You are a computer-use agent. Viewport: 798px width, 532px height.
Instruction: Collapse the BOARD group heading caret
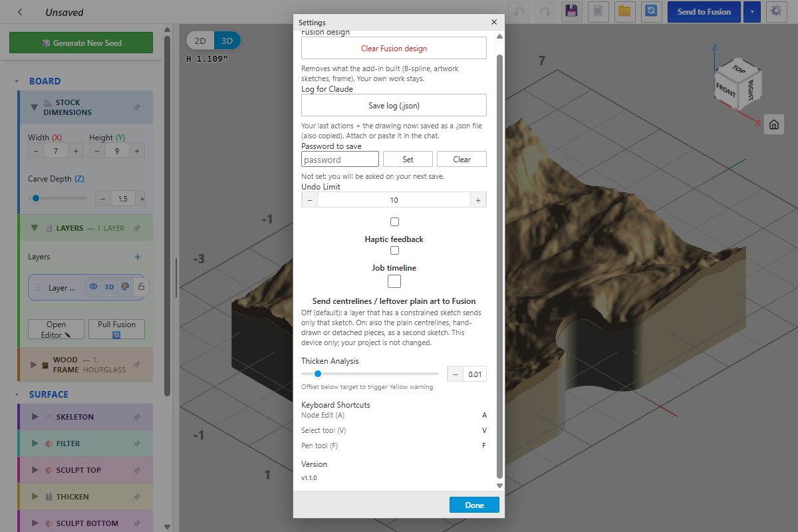[x=17, y=81]
